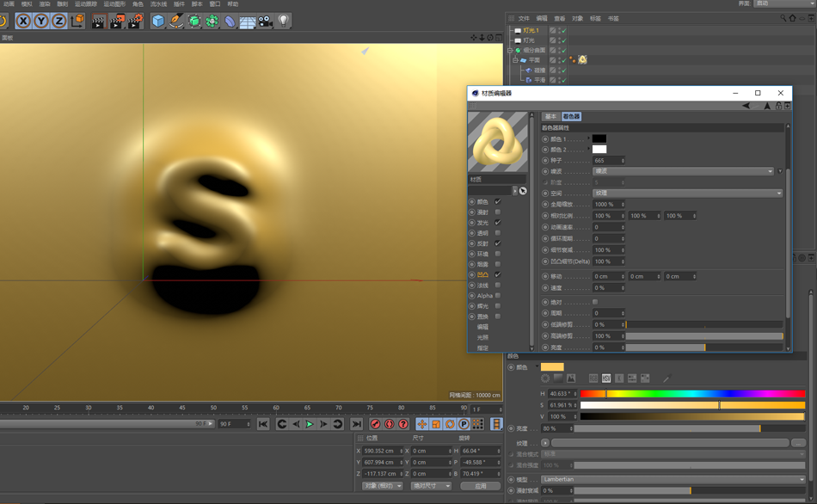
Task: Click the render to picture viewer icon
Action: click(x=117, y=21)
